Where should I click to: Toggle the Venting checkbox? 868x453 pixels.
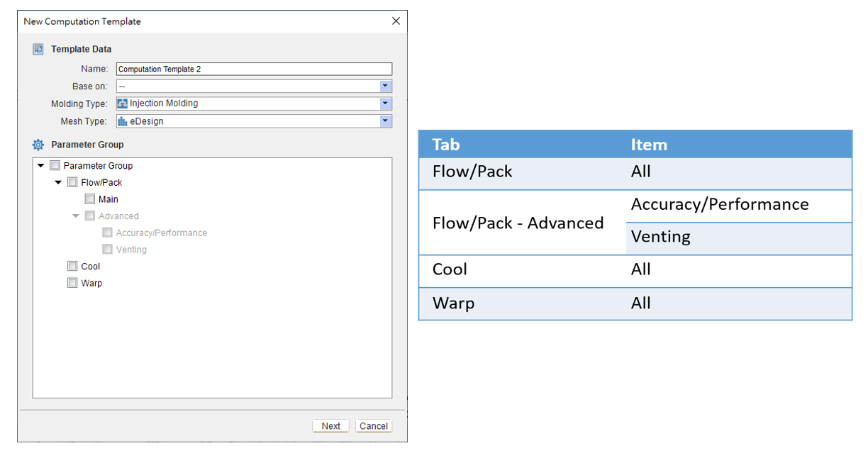[107, 250]
